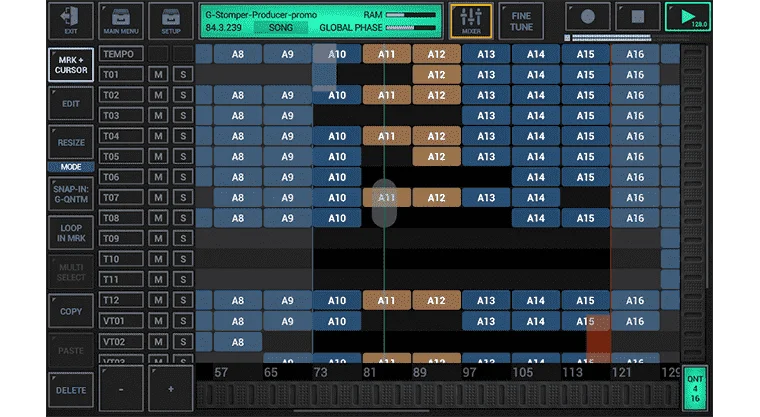Click the MULTI SELECT button
The height and width of the screenshot is (417, 760).
point(71,272)
